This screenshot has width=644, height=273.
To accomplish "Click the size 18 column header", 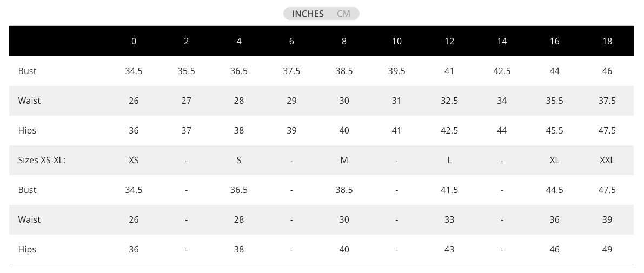I will (x=607, y=41).
